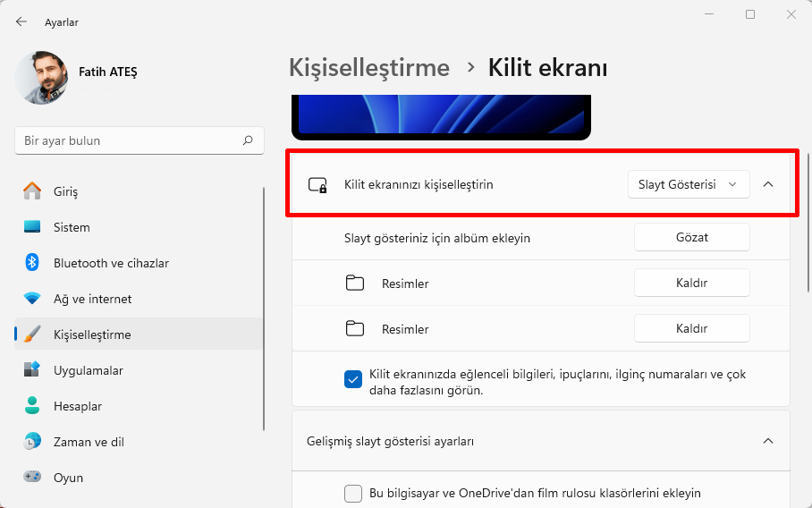This screenshot has height=508, width=812.
Task: Click the sidebar navigation scrollbar
Action: (x=264, y=309)
